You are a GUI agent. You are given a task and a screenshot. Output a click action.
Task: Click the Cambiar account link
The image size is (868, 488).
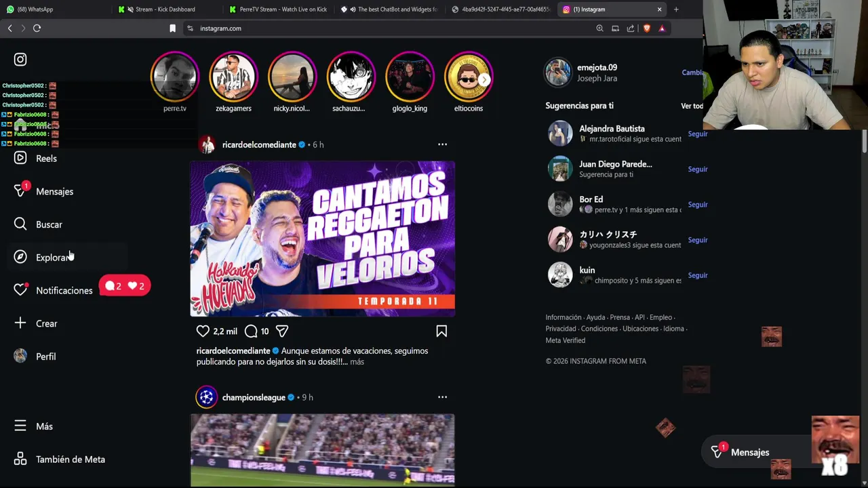(x=692, y=73)
